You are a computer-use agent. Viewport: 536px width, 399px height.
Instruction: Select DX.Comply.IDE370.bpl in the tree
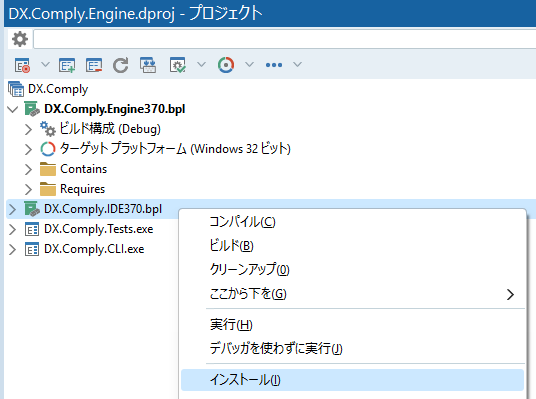coord(103,209)
